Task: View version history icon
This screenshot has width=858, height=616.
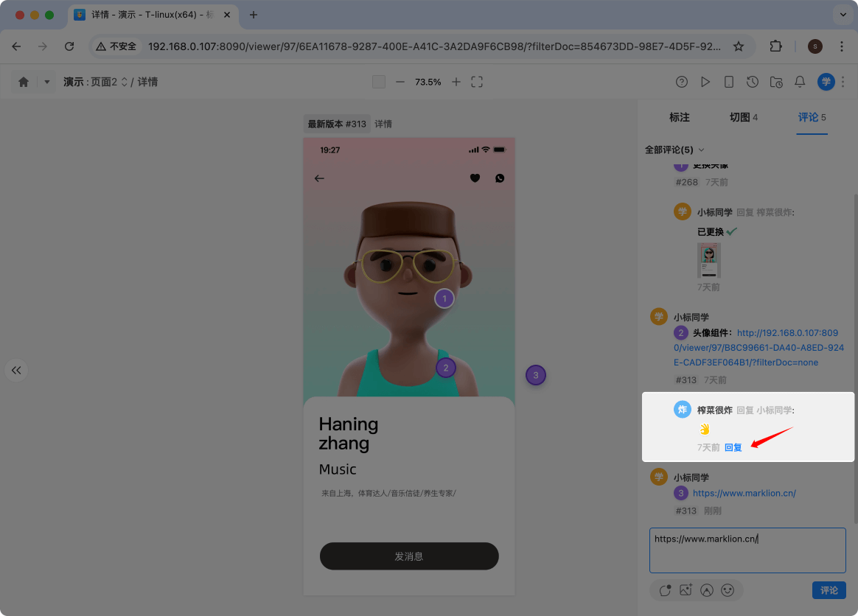Action: pos(753,82)
